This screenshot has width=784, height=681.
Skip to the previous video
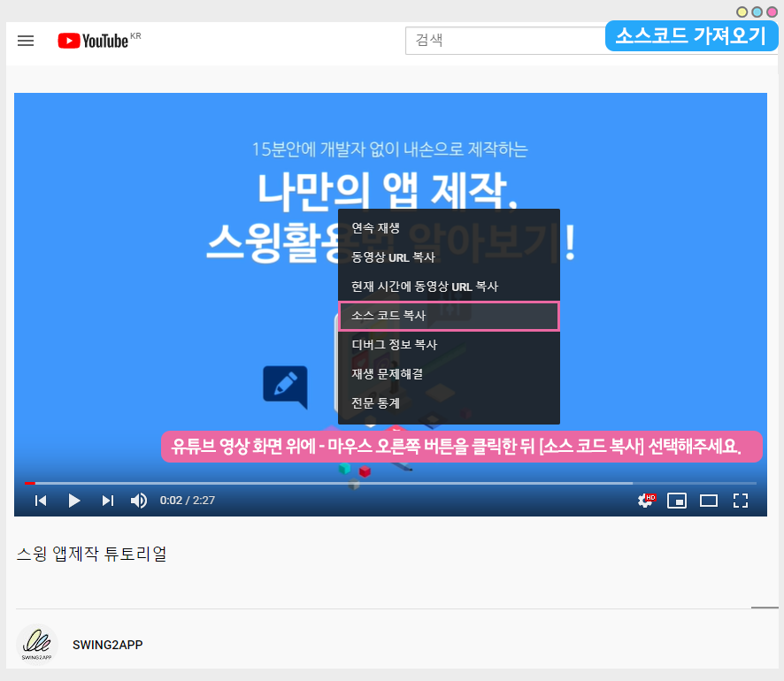click(x=41, y=501)
